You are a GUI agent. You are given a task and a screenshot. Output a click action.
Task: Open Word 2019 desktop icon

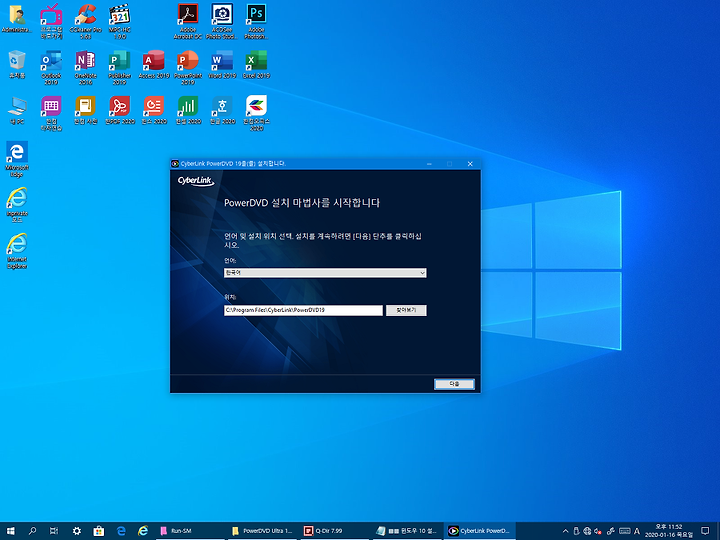click(222, 64)
